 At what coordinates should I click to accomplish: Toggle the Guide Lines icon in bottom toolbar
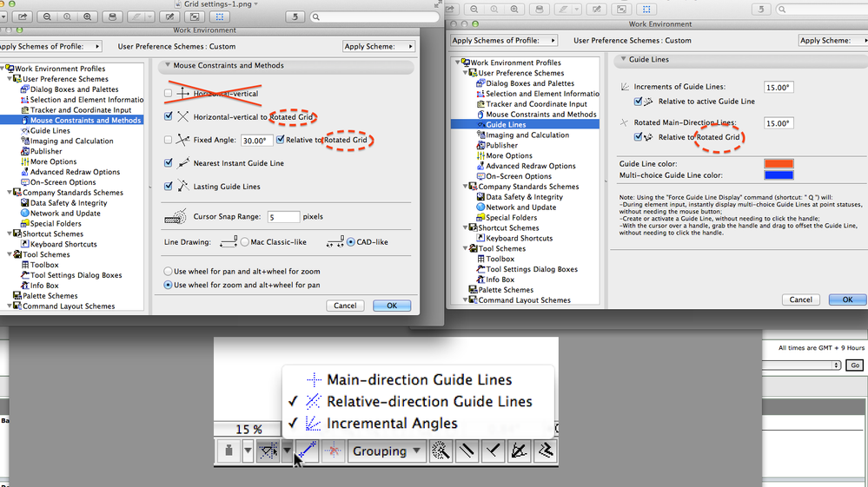coord(268,451)
